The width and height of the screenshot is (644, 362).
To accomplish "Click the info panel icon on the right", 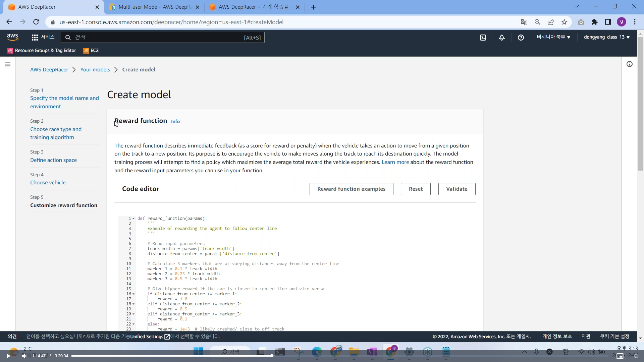I will pos(630,64).
